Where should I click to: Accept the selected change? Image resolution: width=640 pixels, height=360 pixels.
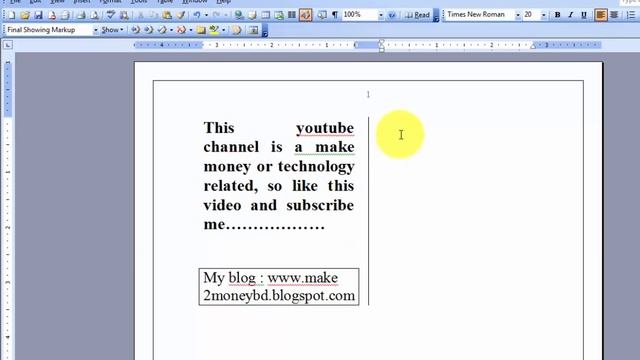[x=162, y=30]
